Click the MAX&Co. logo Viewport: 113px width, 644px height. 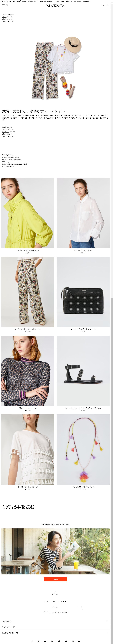(55, 6)
